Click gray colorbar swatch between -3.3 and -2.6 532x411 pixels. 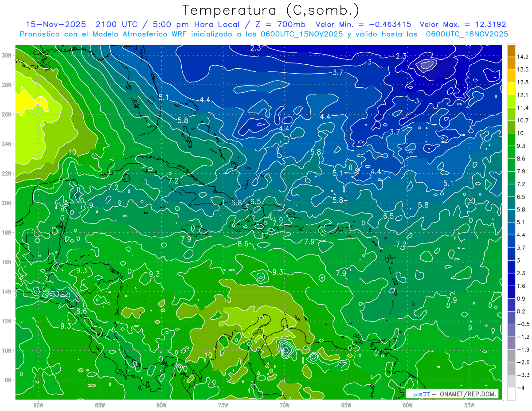click(x=511, y=368)
